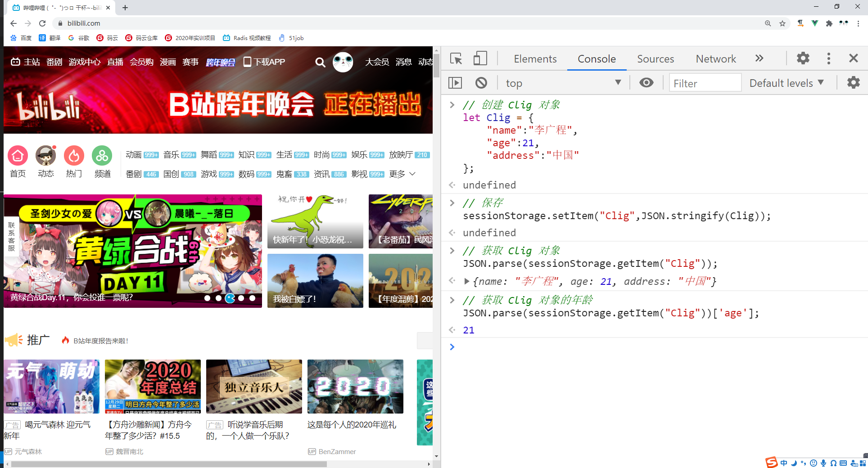Click the page horizontal scrollbar
868x468 pixels.
click(x=169, y=464)
